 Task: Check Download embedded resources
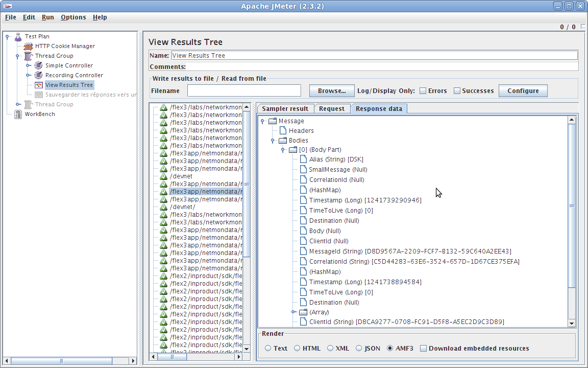(x=423, y=348)
